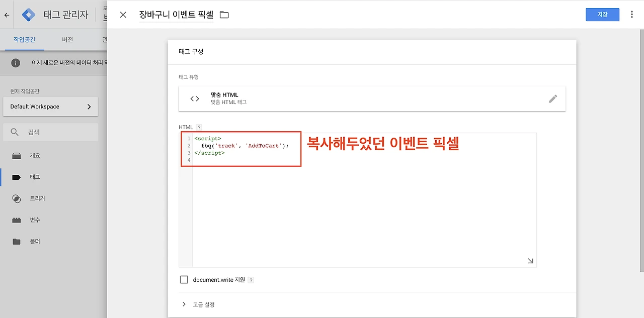Click the magnifier search icon
The width and height of the screenshot is (644, 318).
point(15,132)
